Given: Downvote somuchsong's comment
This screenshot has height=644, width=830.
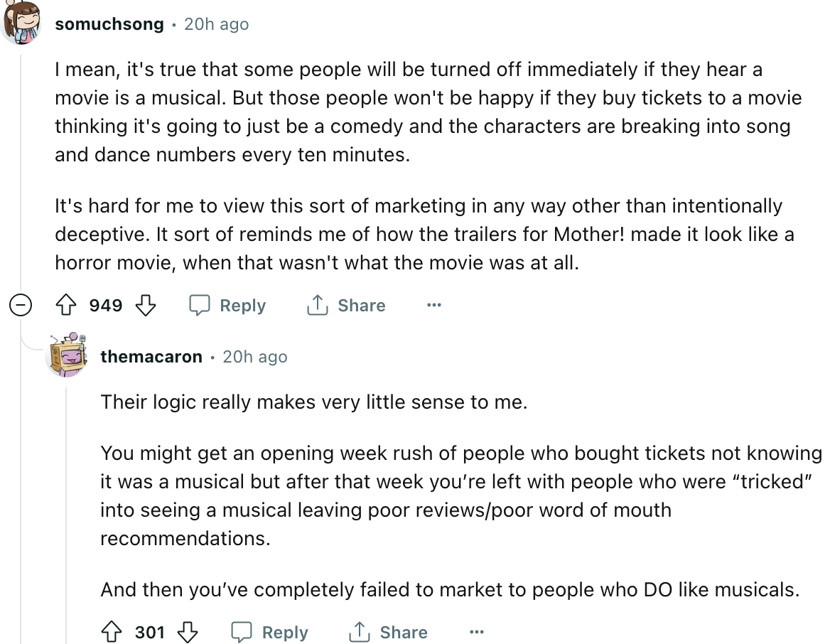Looking at the screenshot, I should coord(146,306).
